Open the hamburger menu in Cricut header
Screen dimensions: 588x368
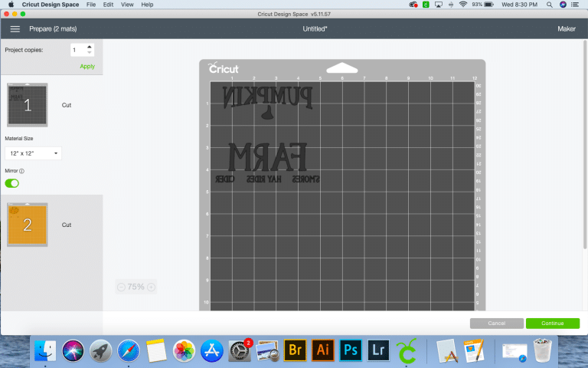coord(15,29)
